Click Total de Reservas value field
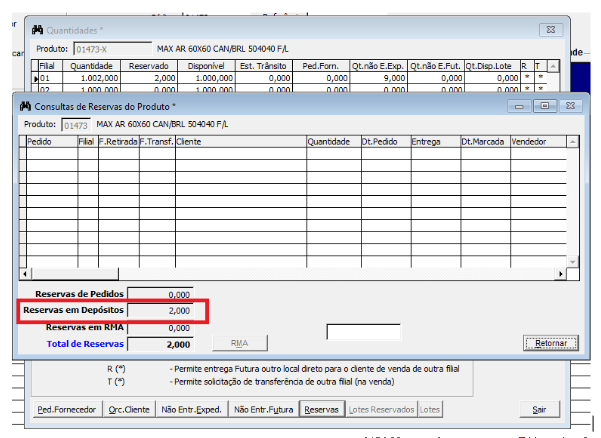 click(160, 344)
